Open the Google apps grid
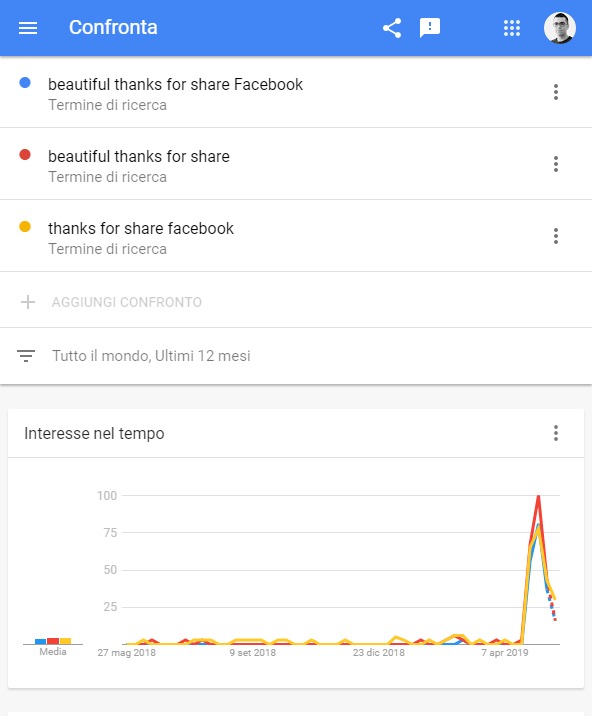The image size is (592, 716). tap(512, 28)
